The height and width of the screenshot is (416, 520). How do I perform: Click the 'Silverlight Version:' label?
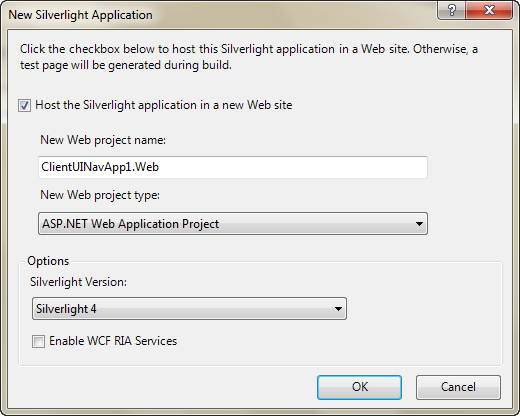click(x=78, y=282)
